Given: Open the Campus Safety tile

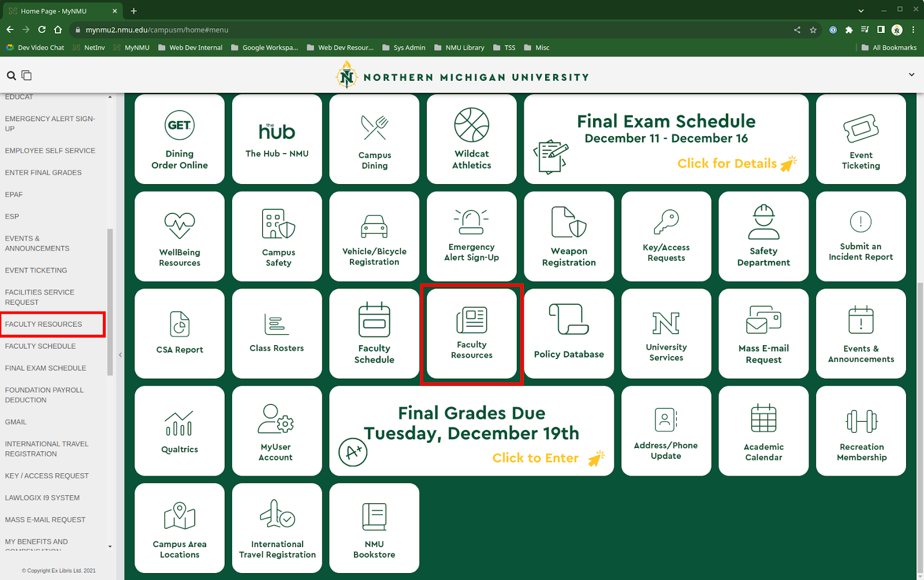Looking at the screenshot, I should coord(277,237).
